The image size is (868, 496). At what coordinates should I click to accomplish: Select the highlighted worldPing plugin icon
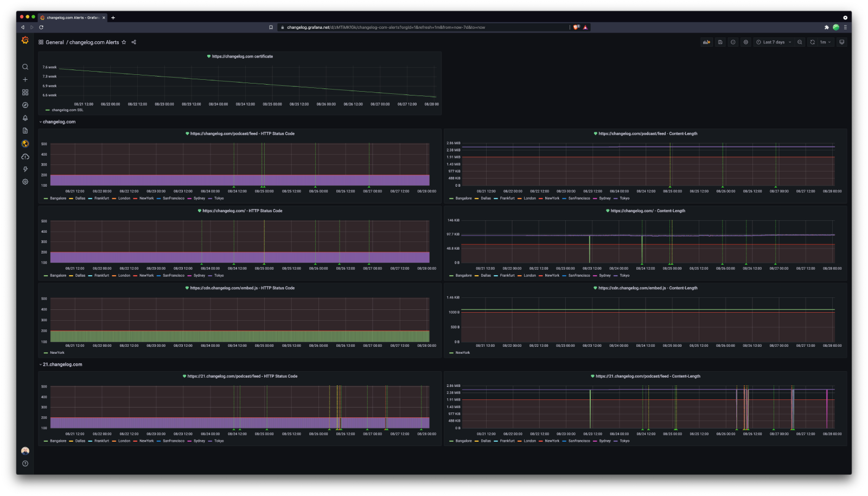[x=25, y=144]
